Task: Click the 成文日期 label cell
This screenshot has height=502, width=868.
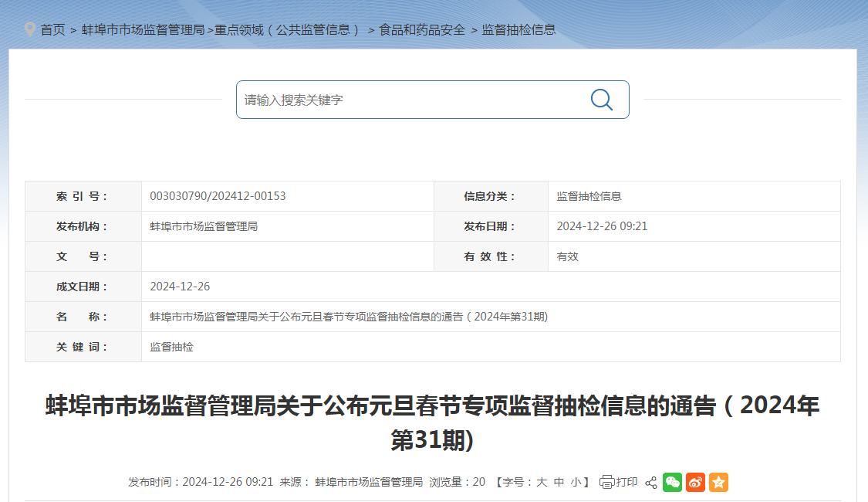Action: click(83, 287)
